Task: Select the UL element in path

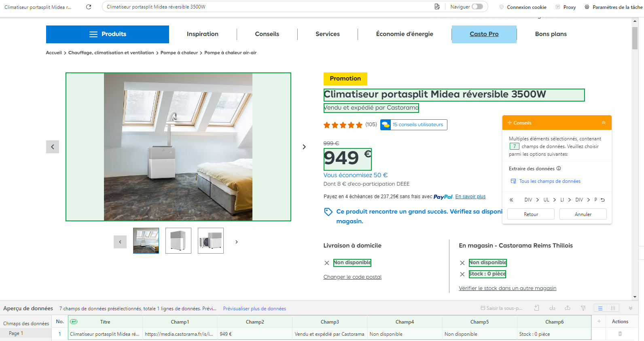Action: pos(547,200)
